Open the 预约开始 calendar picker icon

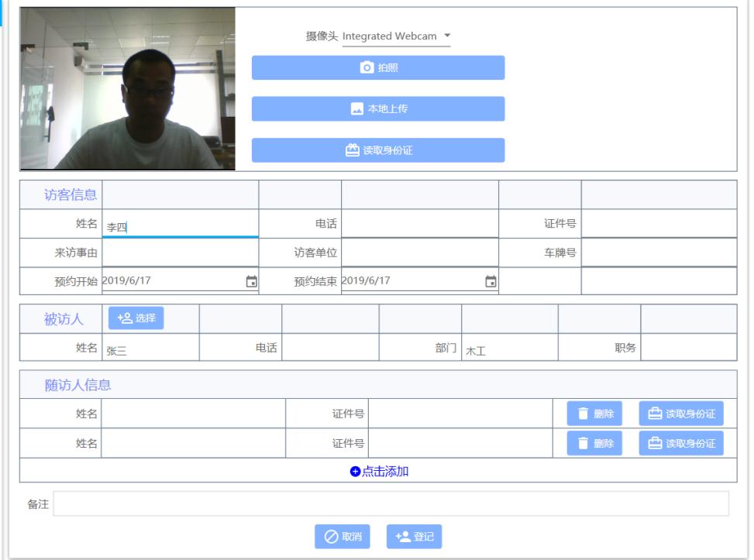click(250, 281)
